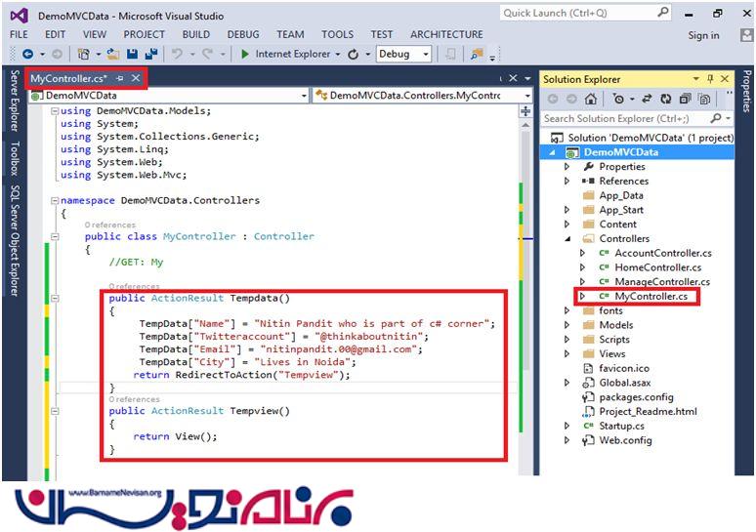Click the Navigate Backward toolbar arrow
This screenshot has width=756, height=532.
(27, 55)
